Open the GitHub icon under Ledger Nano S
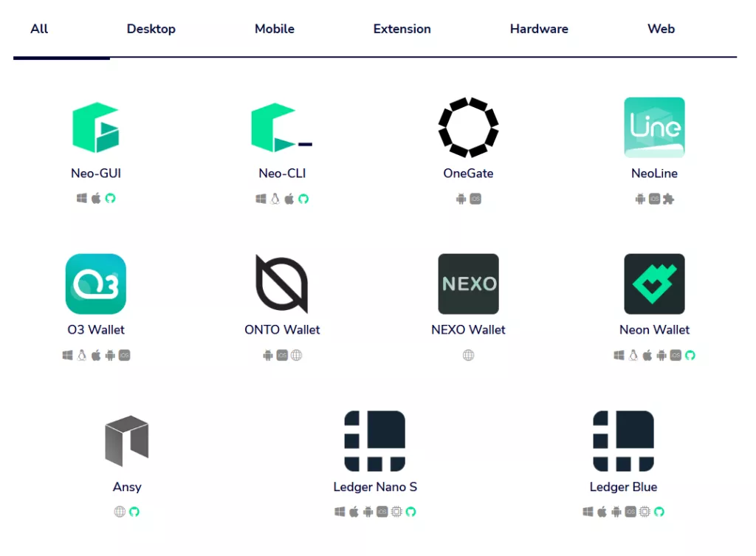 (x=410, y=512)
